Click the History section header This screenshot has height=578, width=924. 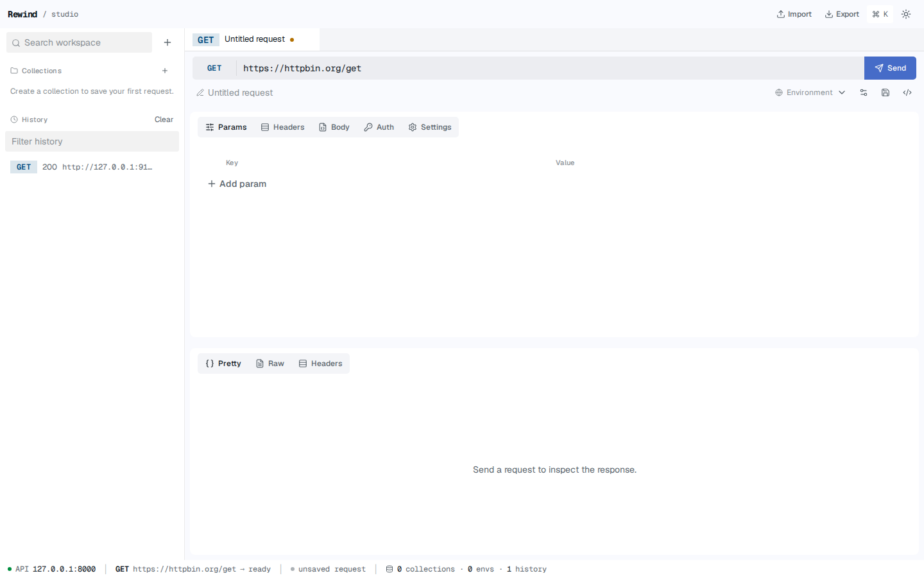pyautogui.click(x=29, y=119)
